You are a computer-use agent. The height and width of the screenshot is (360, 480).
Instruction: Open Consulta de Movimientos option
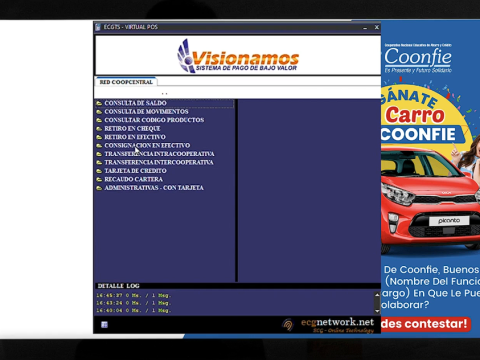point(146,112)
